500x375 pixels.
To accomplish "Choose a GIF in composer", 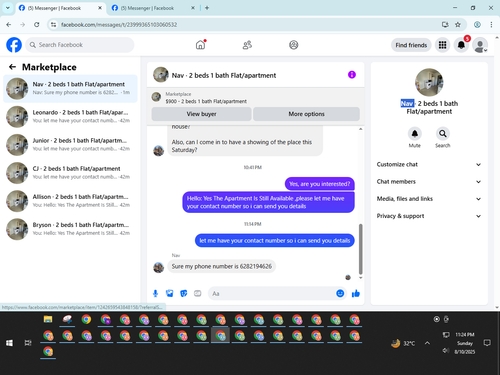I will tap(198, 293).
